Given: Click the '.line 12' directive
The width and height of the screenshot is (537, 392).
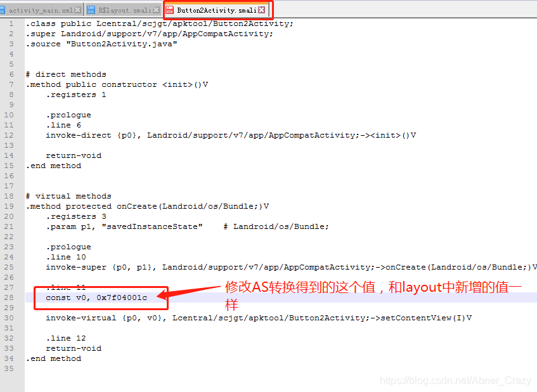Looking at the screenshot, I should [x=66, y=338].
